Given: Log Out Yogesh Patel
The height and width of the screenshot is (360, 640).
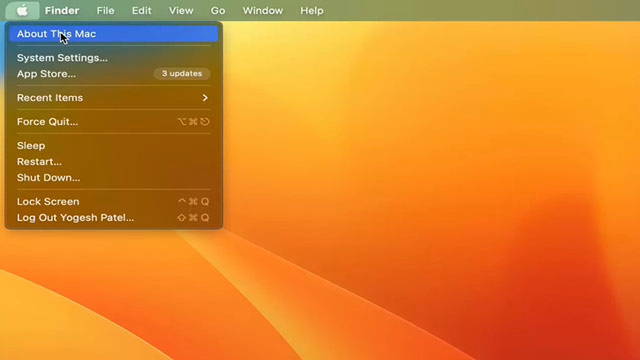Looking at the screenshot, I should coord(113,218).
